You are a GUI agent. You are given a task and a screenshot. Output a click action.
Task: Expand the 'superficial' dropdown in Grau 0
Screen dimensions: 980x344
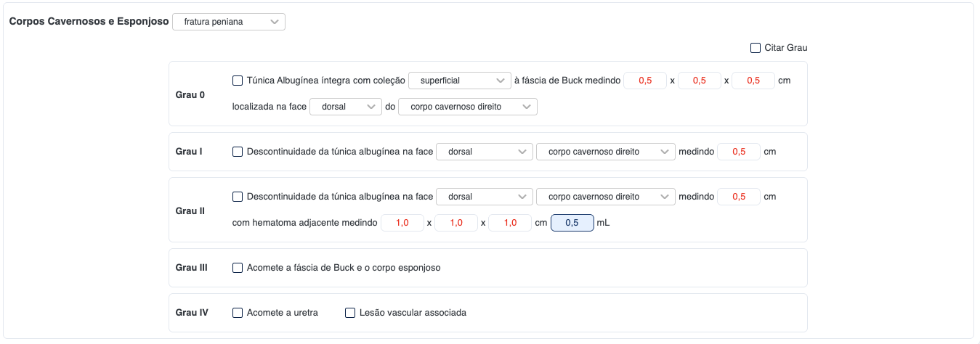[459, 81]
